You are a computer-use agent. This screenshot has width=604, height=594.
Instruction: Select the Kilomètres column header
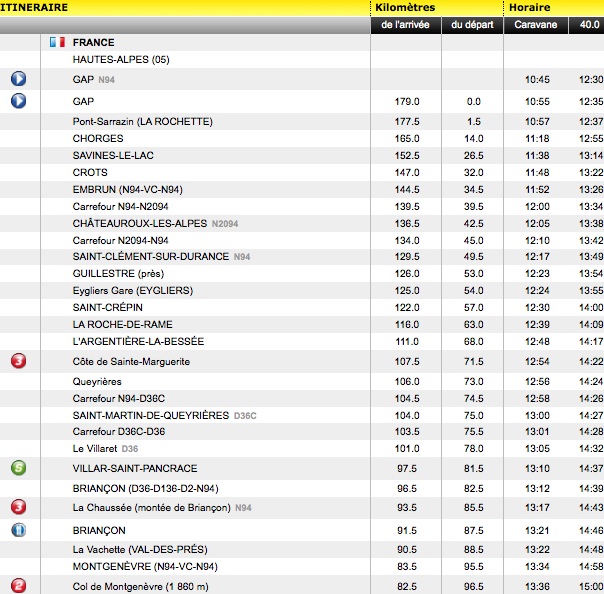pos(411,7)
